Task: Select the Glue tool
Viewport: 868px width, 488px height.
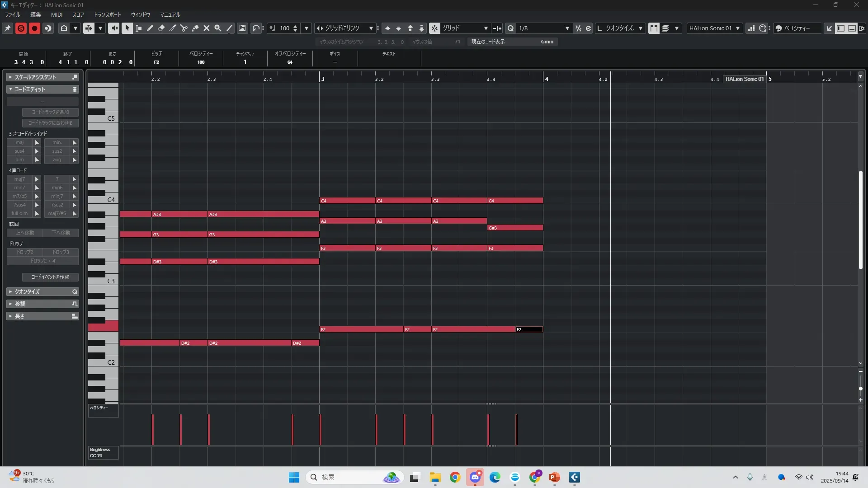Action: click(x=195, y=28)
